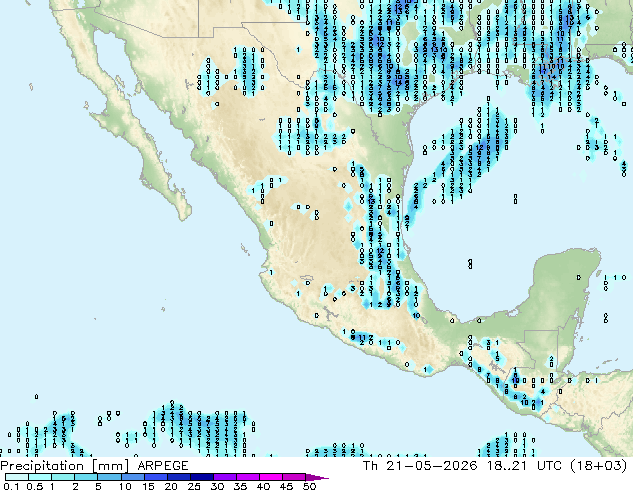Click the 1–2 mm legend swatch
The height and width of the screenshot is (490, 634).
[x=63, y=477]
